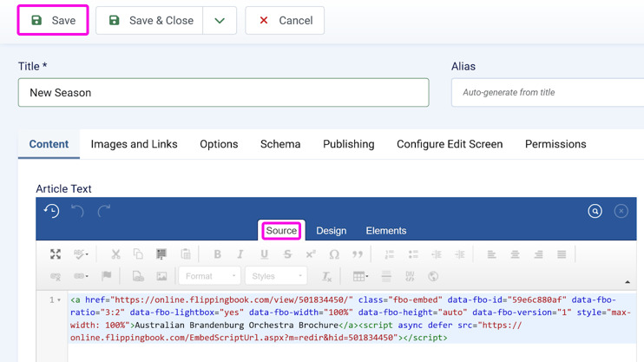Undo the last editor action
This screenshot has width=644, height=362.
(77, 211)
